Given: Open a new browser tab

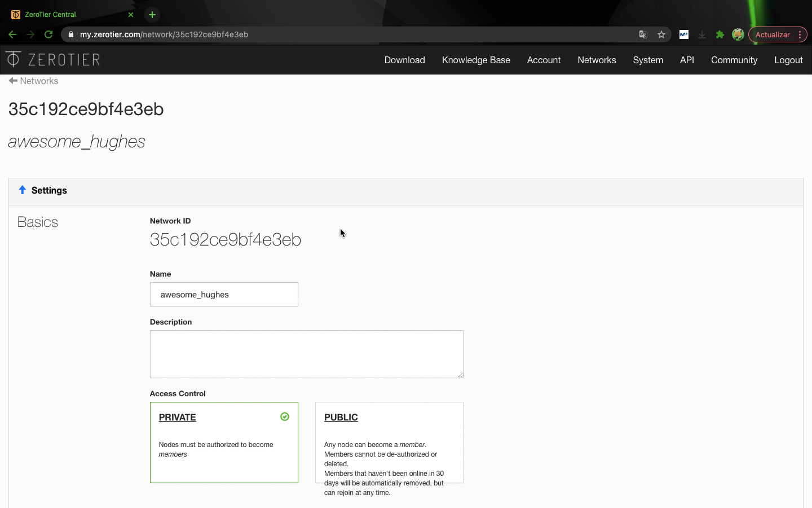Looking at the screenshot, I should click(152, 15).
